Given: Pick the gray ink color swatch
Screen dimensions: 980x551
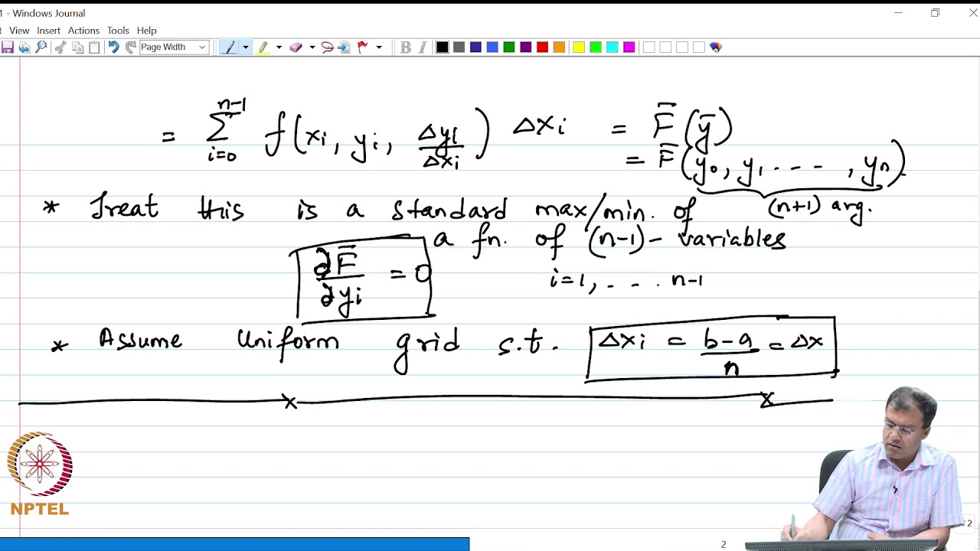Looking at the screenshot, I should [459, 47].
